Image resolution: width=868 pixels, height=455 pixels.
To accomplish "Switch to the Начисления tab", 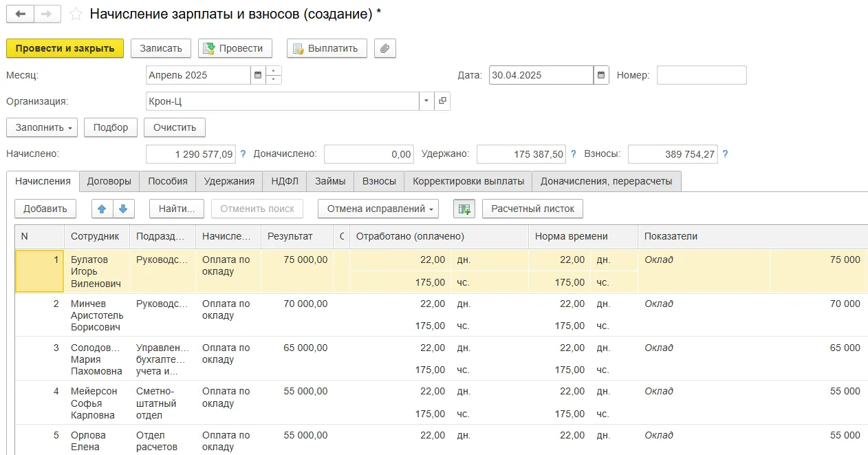I will pos(43,181).
